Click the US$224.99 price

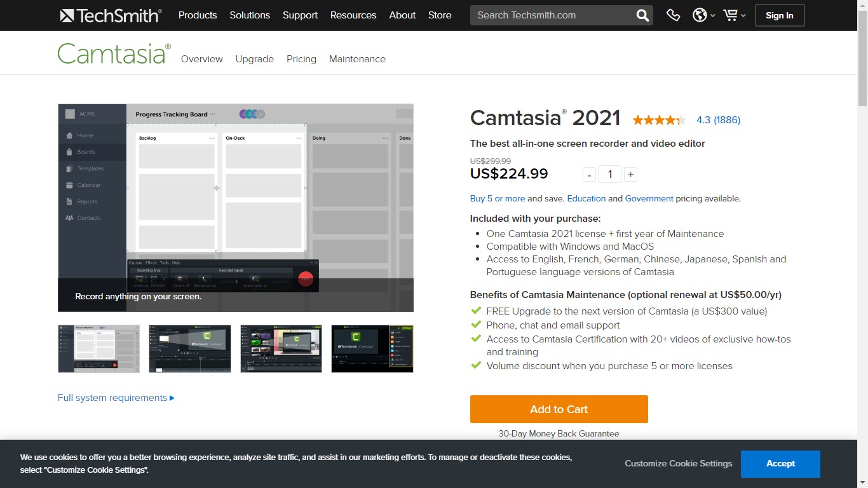pyautogui.click(x=509, y=173)
